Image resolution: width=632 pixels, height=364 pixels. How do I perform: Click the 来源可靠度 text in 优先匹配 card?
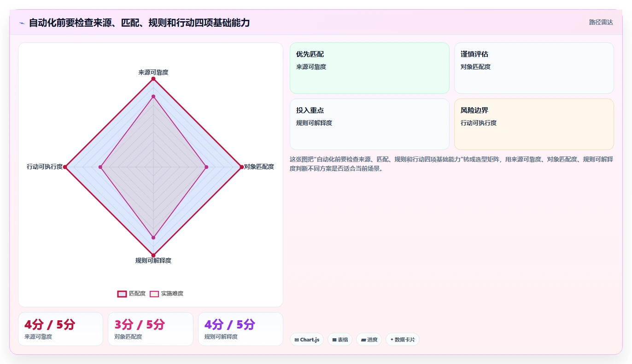[x=311, y=67]
